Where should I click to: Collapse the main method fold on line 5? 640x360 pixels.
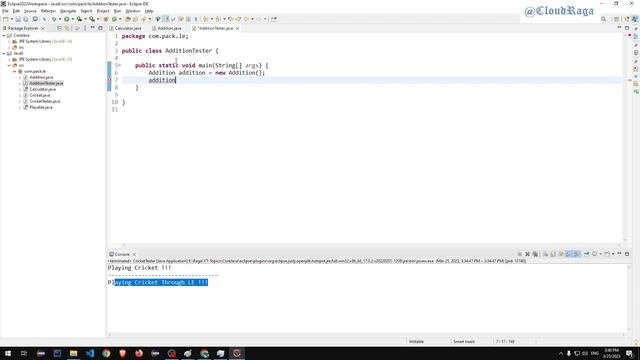(120, 65)
